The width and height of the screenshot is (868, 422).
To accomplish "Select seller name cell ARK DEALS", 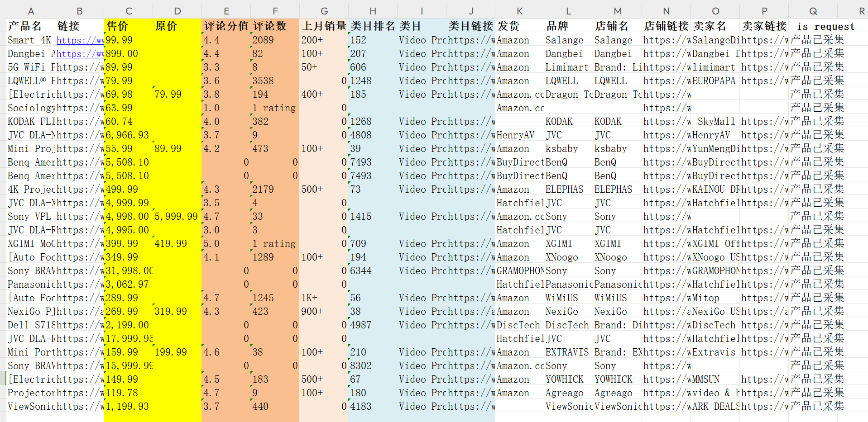I will click(x=715, y=406).
